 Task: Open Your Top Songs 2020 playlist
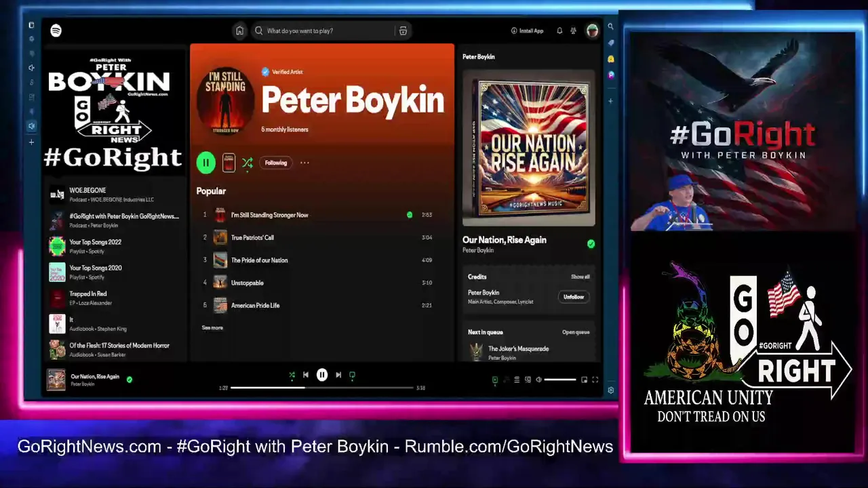pyautogui.click(x=114, y=272)
